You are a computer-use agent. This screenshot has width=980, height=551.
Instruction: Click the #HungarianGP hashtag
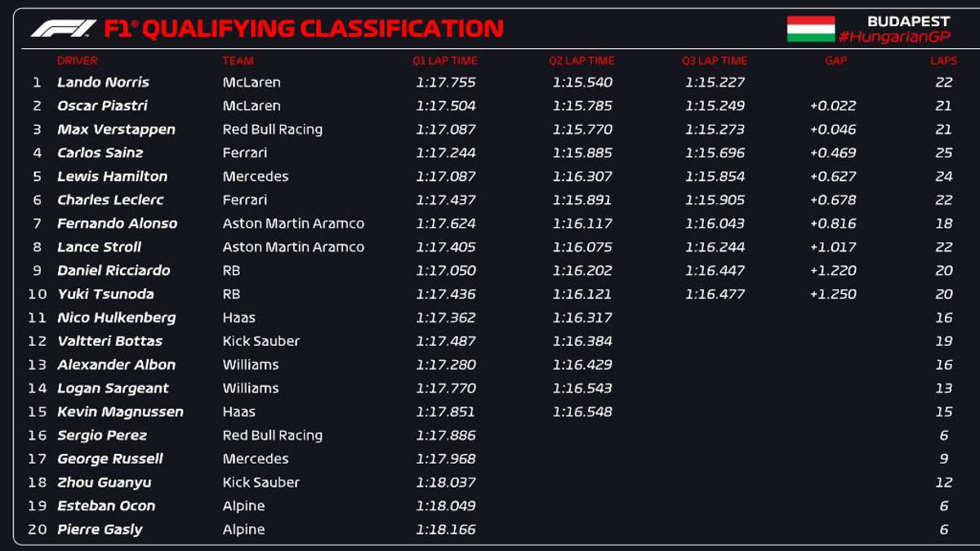894,37
